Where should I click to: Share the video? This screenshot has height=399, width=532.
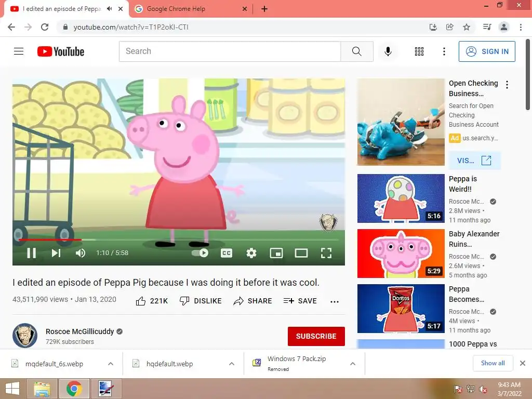pyautogui.click(x=253, y=301)
